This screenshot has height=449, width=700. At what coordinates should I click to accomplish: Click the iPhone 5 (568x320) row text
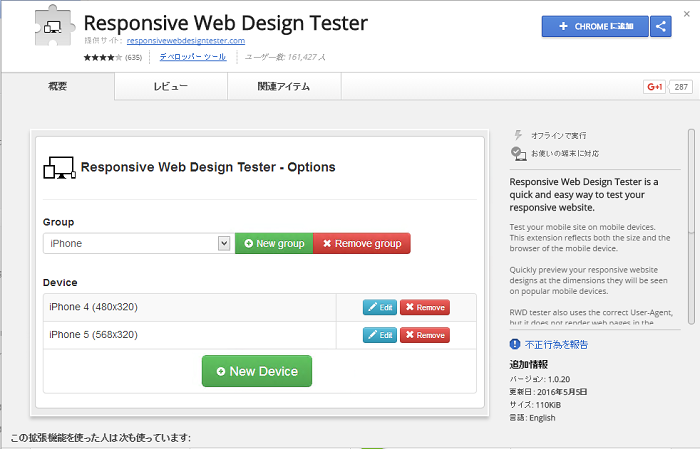point(93,335)
